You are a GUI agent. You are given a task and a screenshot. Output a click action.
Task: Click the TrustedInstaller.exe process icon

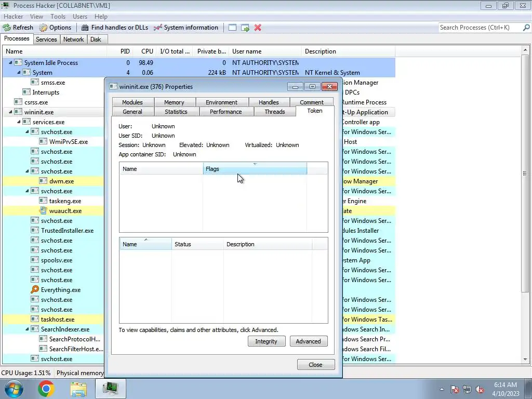click(x=35, y=230)
